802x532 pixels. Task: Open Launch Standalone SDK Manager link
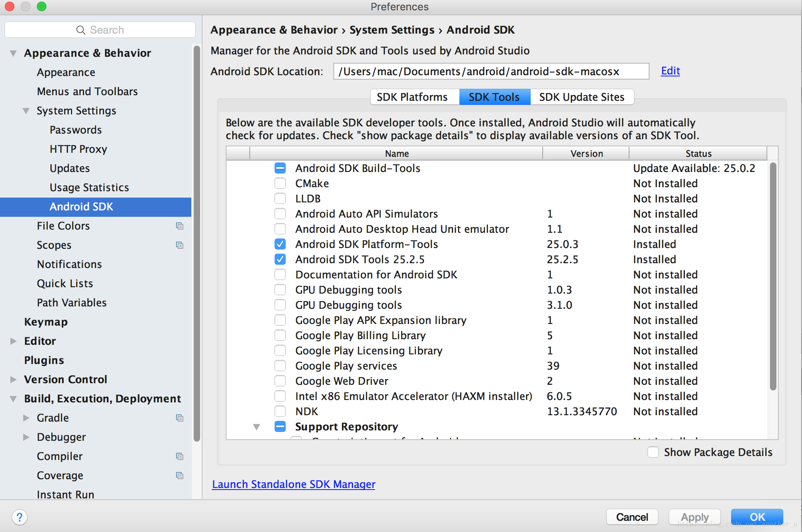[294, 484]
